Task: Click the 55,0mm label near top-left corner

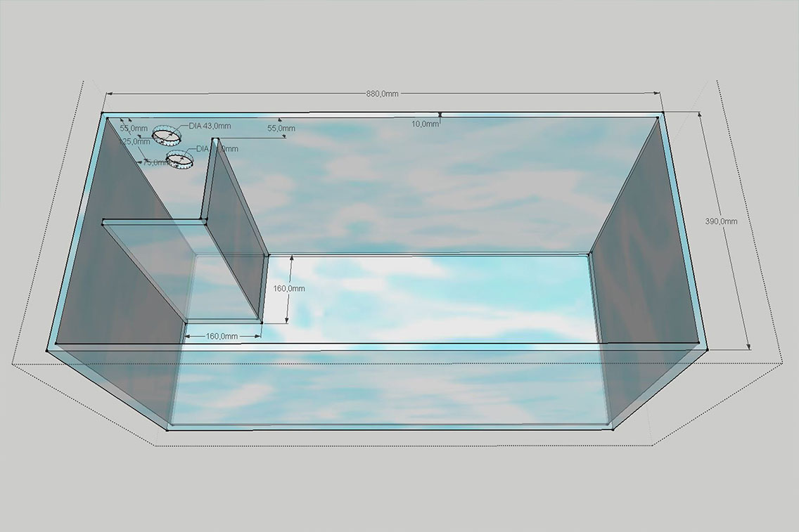Action: 133,129
